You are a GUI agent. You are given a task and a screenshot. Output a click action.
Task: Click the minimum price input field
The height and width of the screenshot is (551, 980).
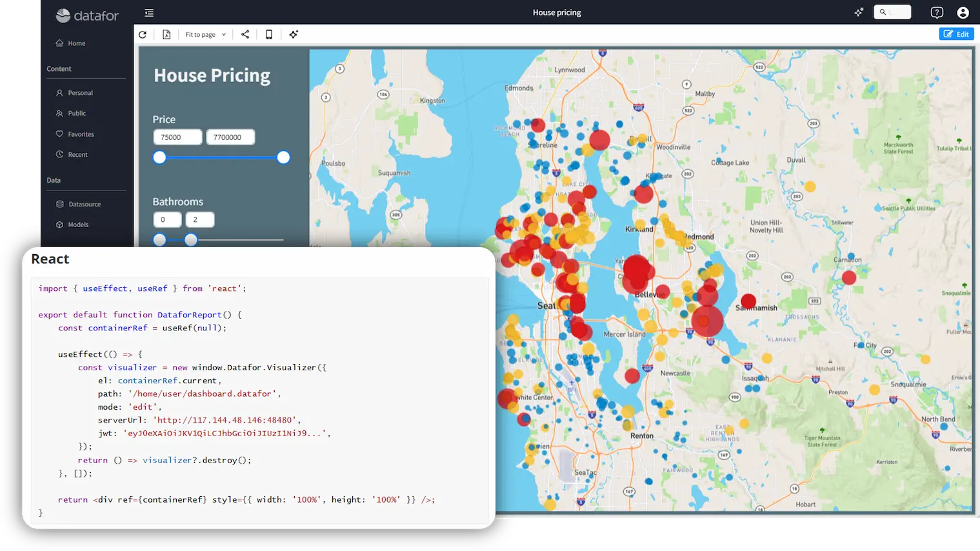[x=177, y=137]
